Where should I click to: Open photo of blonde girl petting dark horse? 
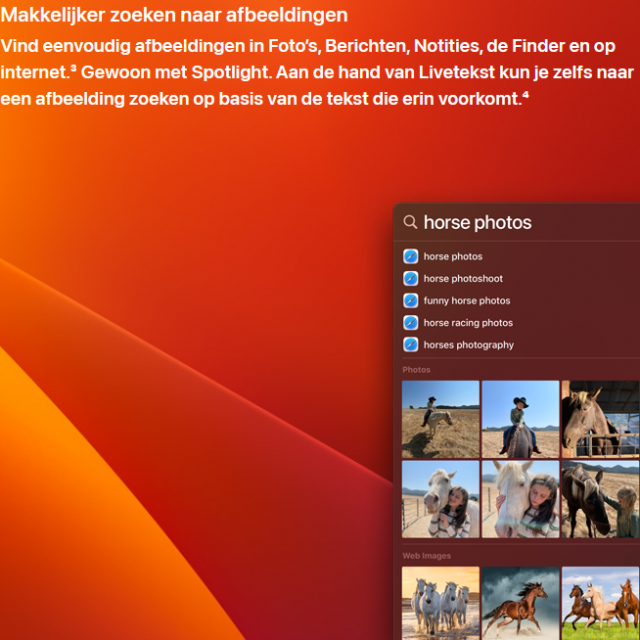600,499
